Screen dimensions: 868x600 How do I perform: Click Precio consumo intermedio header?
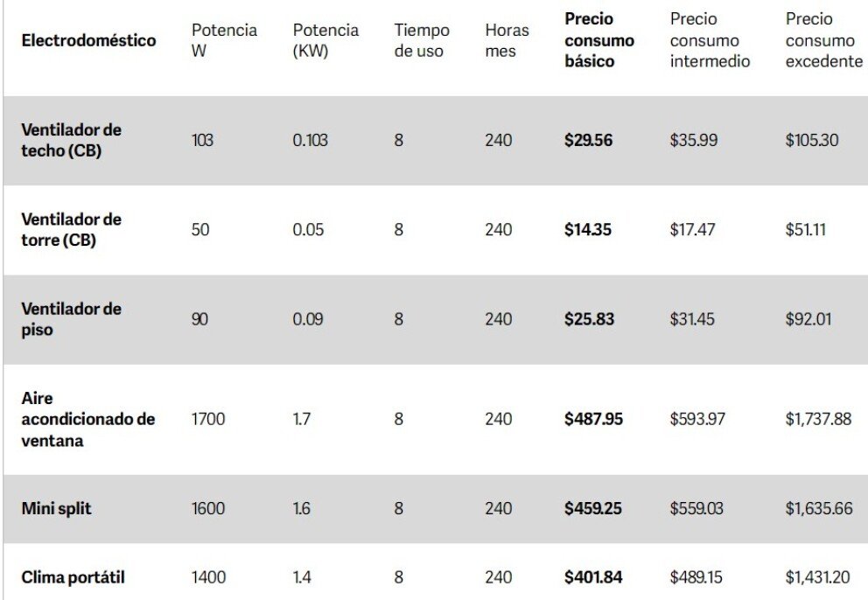[x=710, y=40]
